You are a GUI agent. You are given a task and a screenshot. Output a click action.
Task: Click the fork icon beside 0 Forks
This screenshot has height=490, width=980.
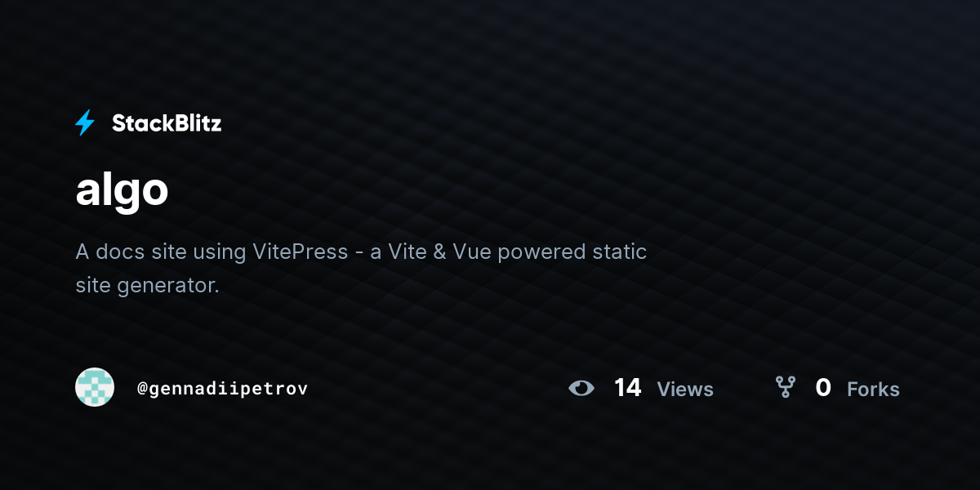(785, 387)
